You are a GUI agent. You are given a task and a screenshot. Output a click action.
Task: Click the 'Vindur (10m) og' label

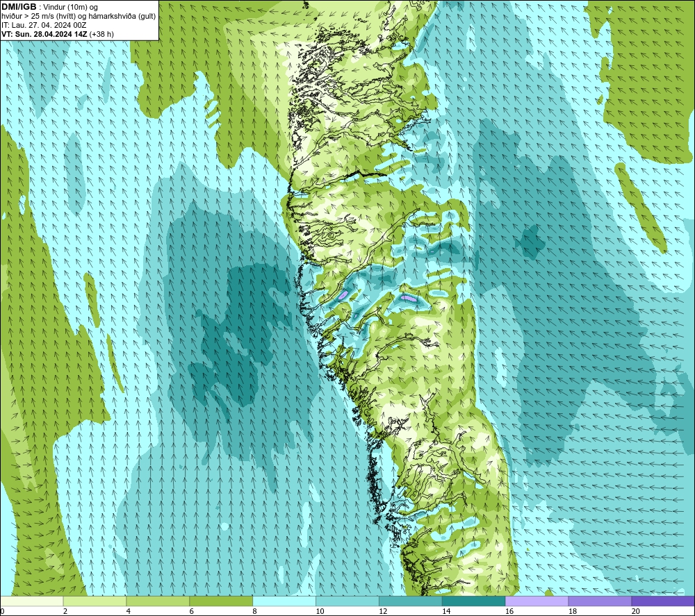coord(70,8)
